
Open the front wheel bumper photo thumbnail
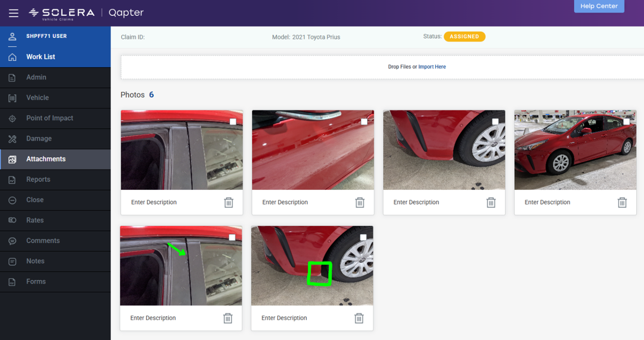point(444,150)
